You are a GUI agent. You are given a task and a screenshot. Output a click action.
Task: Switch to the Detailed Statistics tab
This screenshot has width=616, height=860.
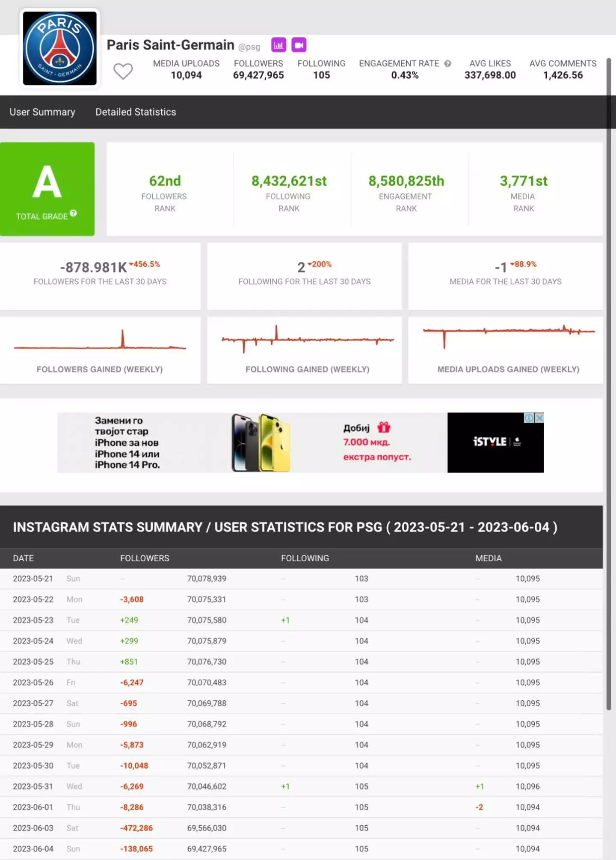pyautogui.click(x=136, y=112)
